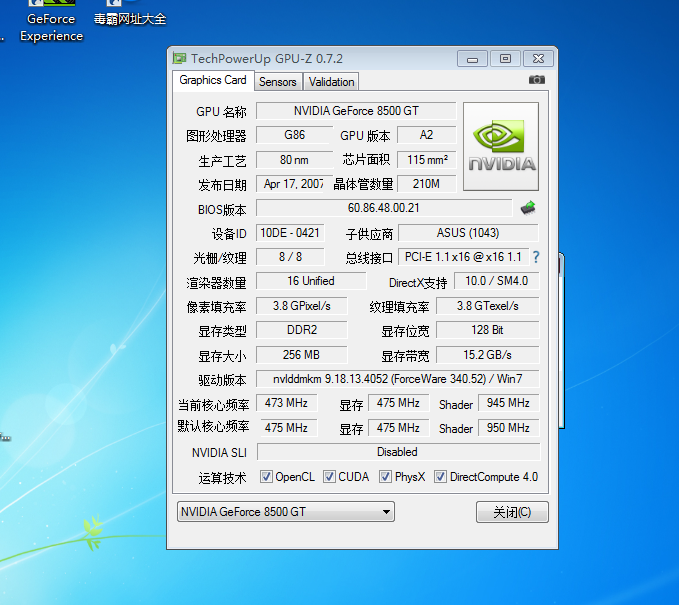This screenshot has height=605, width=679.
Task: Click the GPU name field
Action: pyautogui.click(x=356, y=111)
